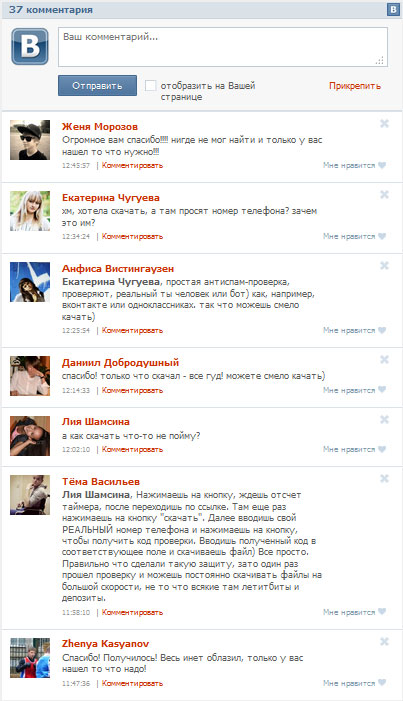Click Комментировать under Zhenya Kasyanov's comment
Viewport: 403px width, 701px height.
tap(132, 683)
